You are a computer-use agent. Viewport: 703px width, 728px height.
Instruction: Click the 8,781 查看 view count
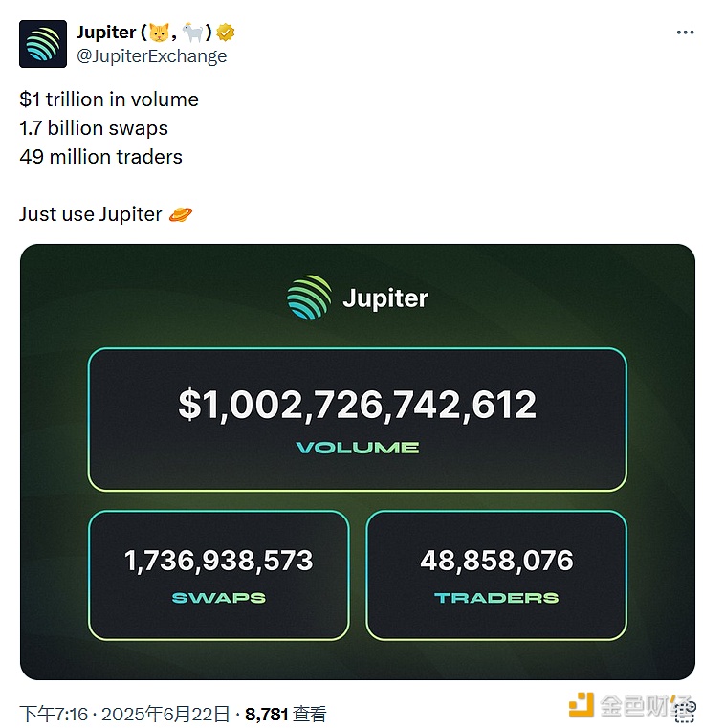tap(285, 714)
